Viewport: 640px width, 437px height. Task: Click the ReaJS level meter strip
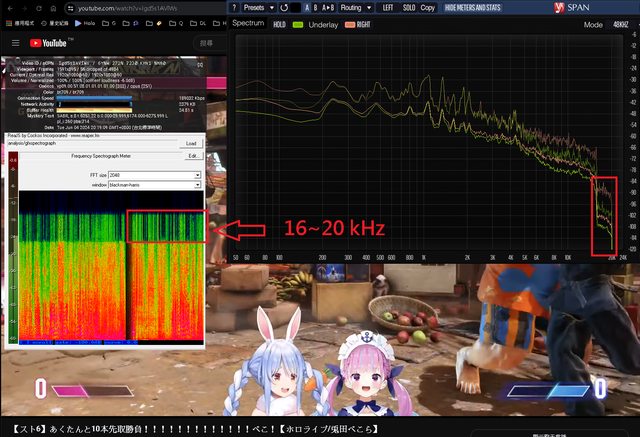pos(13,248)
